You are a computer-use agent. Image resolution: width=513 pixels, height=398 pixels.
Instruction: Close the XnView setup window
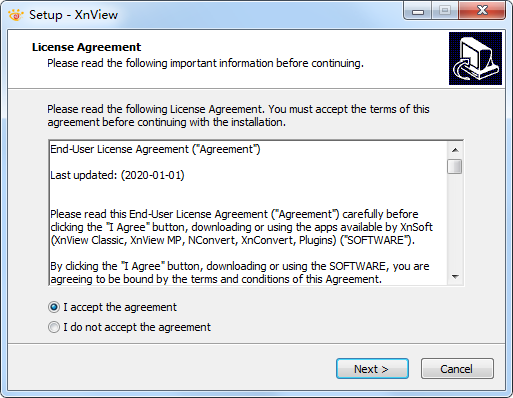coord(482,11)
